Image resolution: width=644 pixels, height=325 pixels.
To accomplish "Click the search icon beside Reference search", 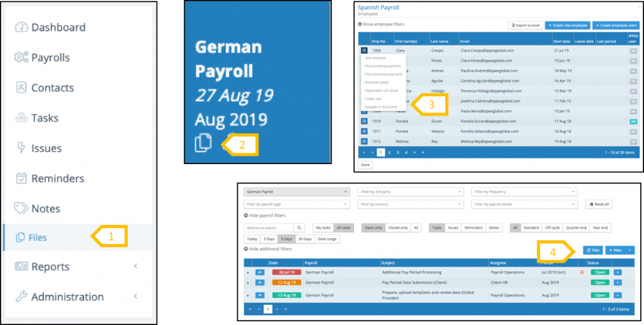I will coord(300,228).
